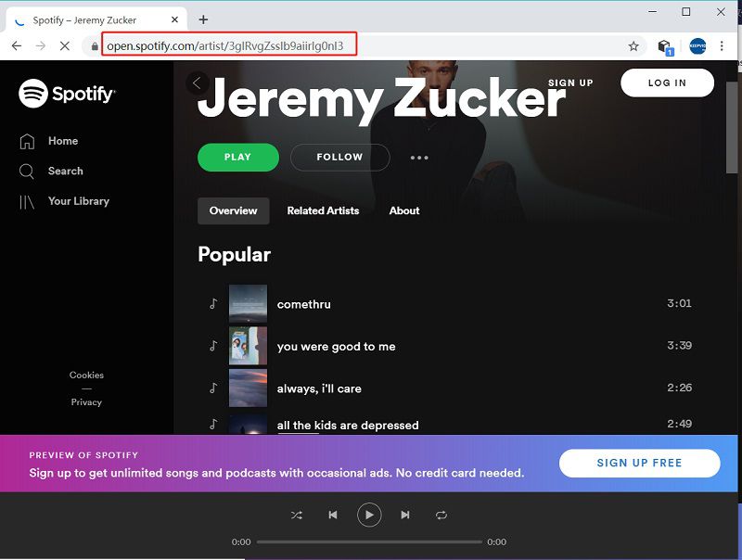Follow Jeremy Zucker with the FOLLOW button
Viewport: 742px width, 560px height.
coord(339,157)
